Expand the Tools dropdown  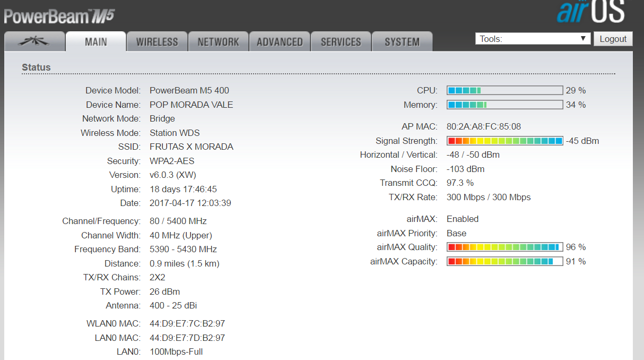click(x=533, y=39)
